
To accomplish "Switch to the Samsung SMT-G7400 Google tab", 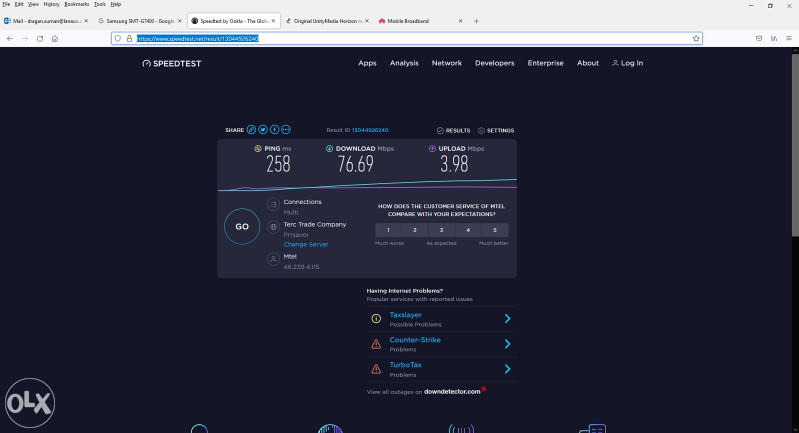I will coord(139,21).
